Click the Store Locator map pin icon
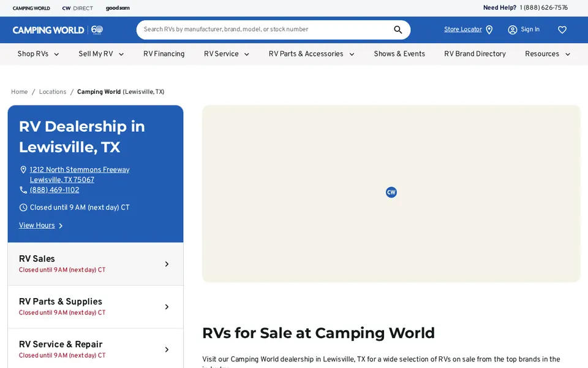 [489, 29]
